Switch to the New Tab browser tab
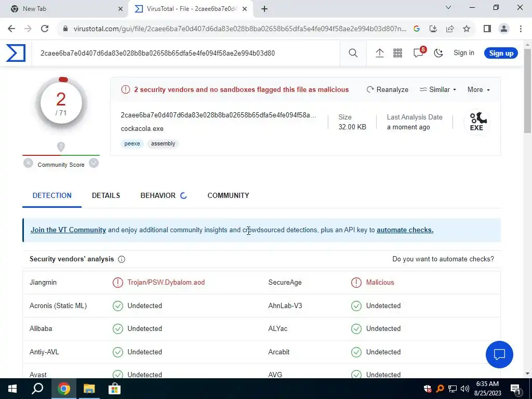Viewport: 532px width, 399px height. pyautogui.click(x=64, y=9)
